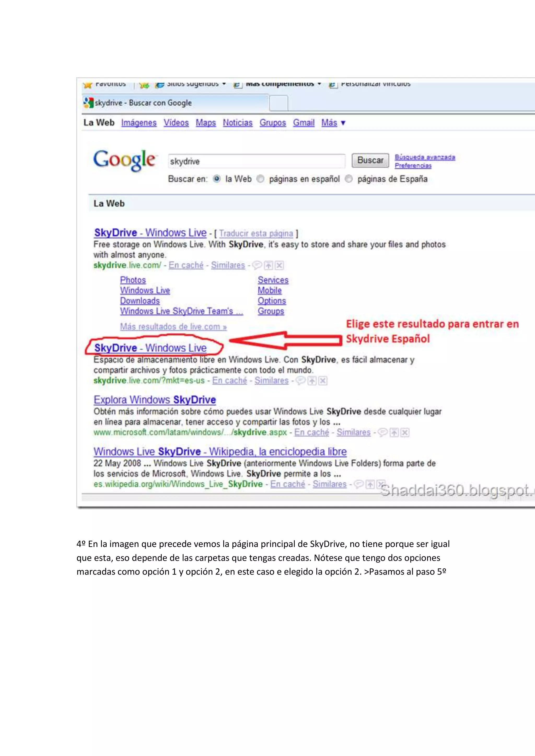Click the Buscar button
The height and width of the screenshot is (756, 535).
pyautogui.click(x=370, y=161)
